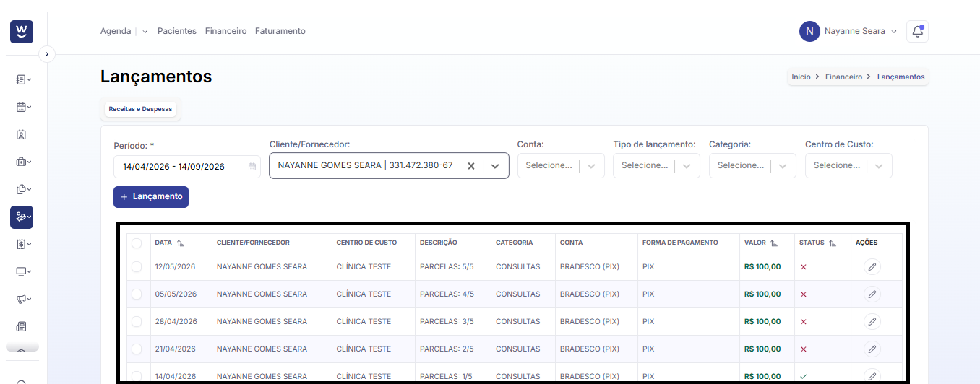
Task: Open the notebook records sidebar menu
Action: (x=23, y=79)
